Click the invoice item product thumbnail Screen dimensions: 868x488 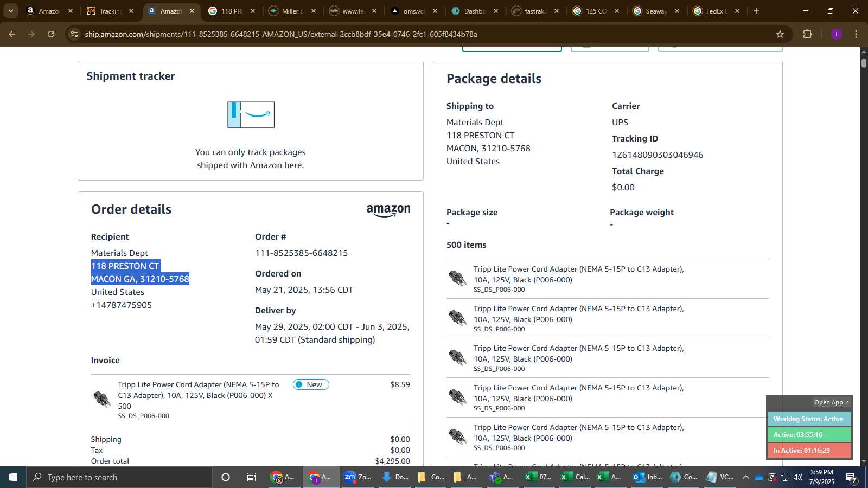(102, 399)
